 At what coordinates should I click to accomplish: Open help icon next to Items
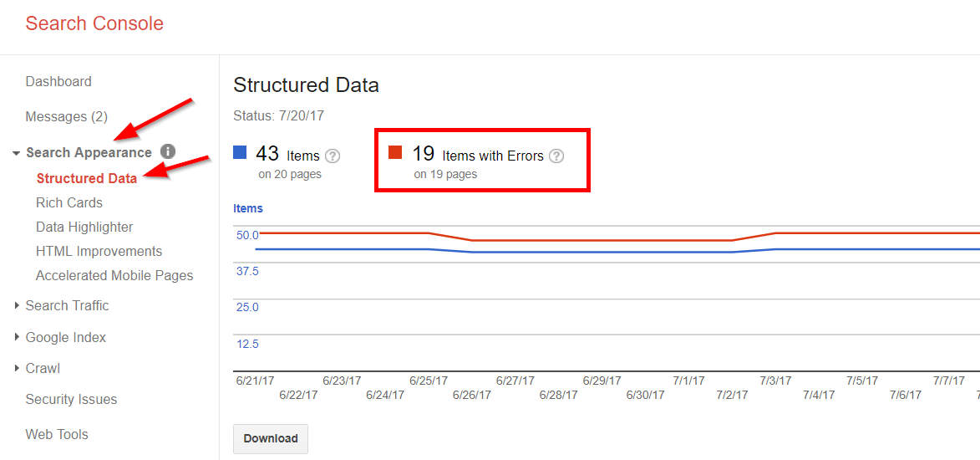pos(333,156)
